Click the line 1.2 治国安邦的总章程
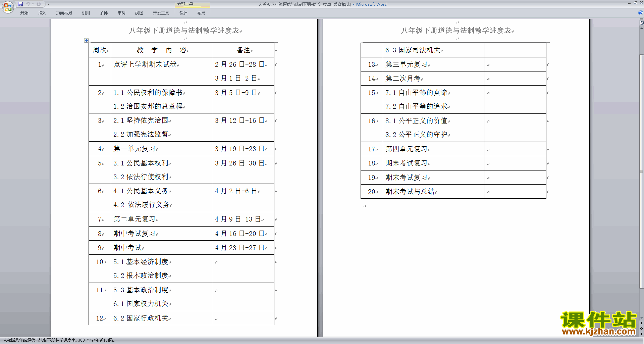The width and height of the screenshot is (644, 344). (x=148, y=106)
